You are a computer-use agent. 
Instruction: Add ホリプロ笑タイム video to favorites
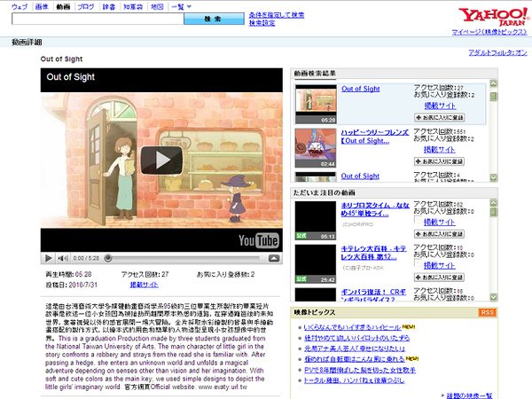click(x=440, y=234)
